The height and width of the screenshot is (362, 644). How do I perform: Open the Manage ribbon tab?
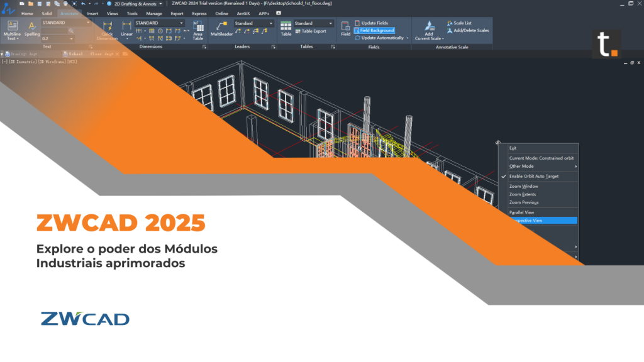click(154, 14)
